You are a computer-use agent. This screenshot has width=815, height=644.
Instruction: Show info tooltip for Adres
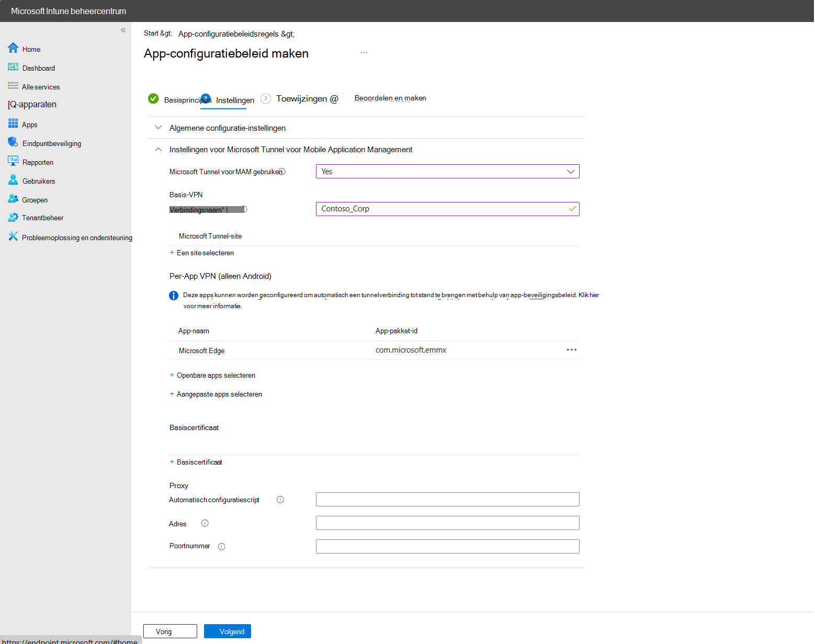pyautogui.click(x=205, y=523)
